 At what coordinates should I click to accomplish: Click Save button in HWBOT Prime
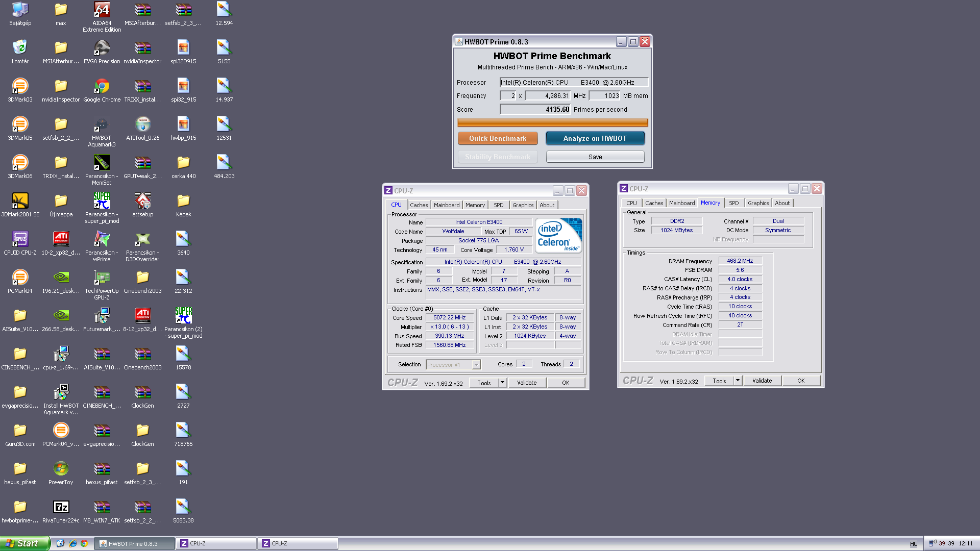(x=595, y=157)
